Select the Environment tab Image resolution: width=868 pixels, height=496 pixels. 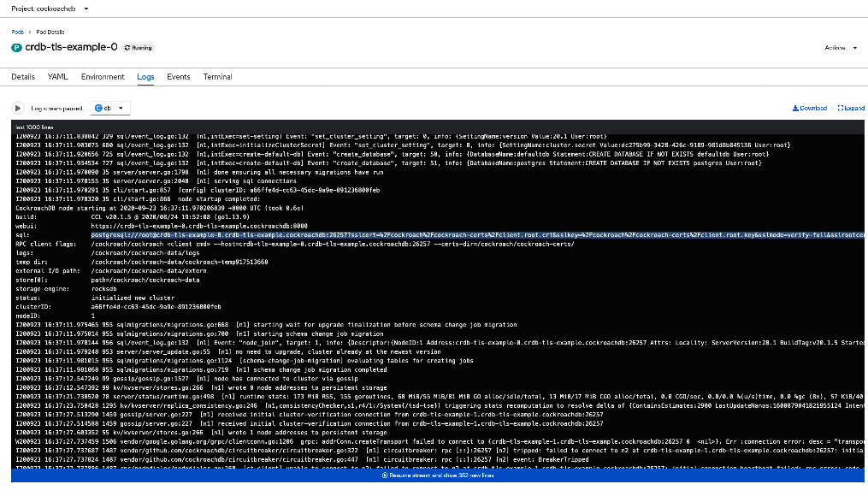(x=103, y=76)
